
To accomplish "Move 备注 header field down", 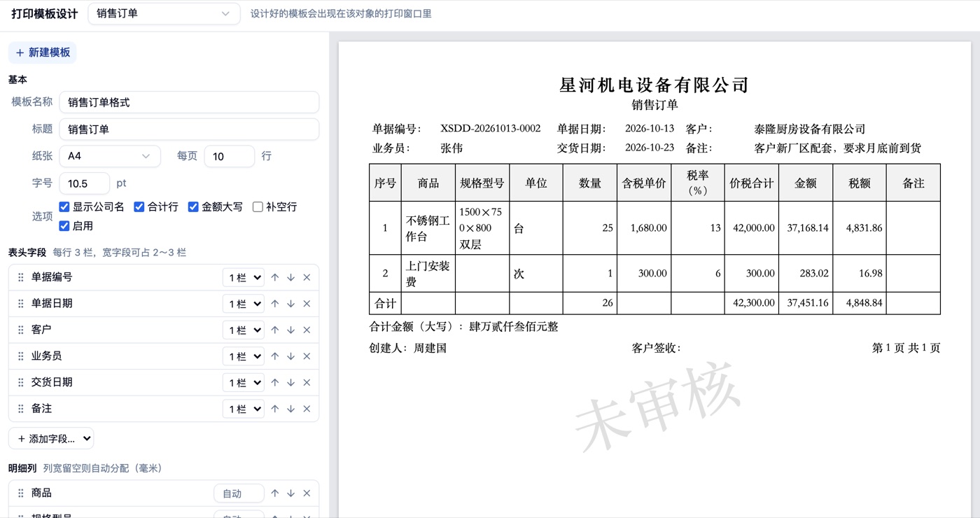I will [x=290, y=409].
